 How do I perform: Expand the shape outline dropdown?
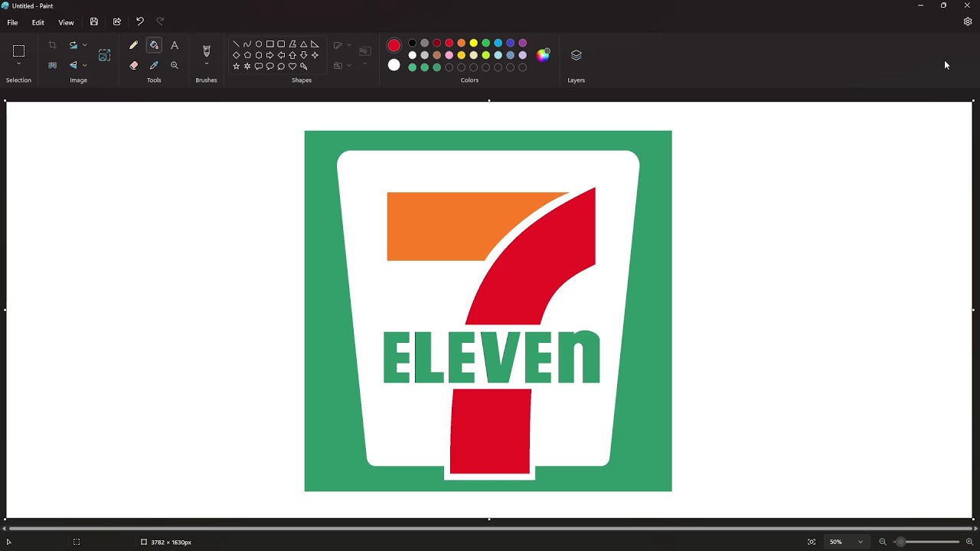tap(349, 45)
